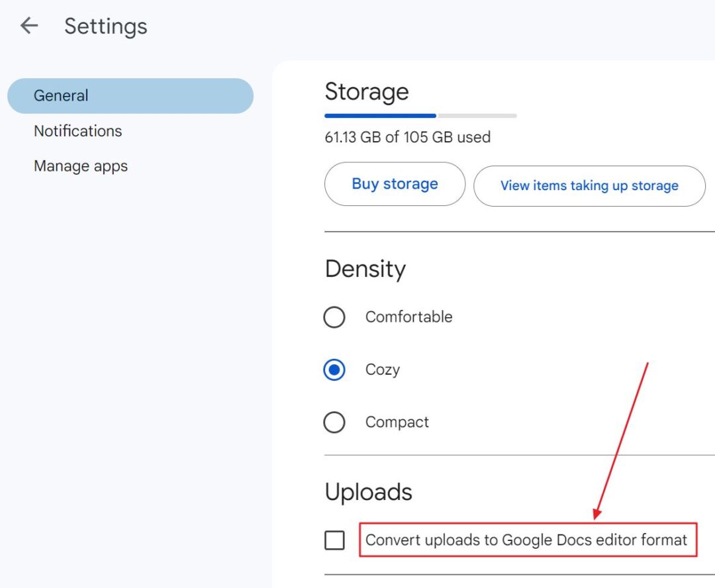Click the Storage section heading
This screenshot has height=588, width=715.
click(x=367, y=91)
